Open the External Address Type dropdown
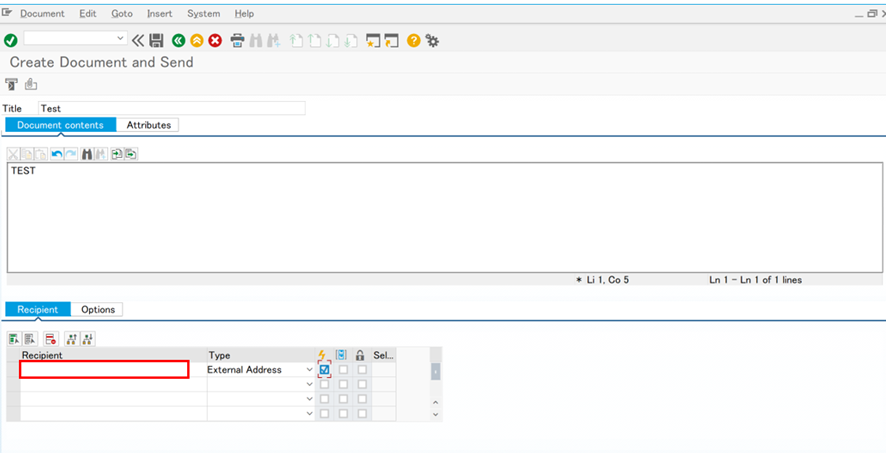This screenshot has height=453, width=886. point(309,369)
